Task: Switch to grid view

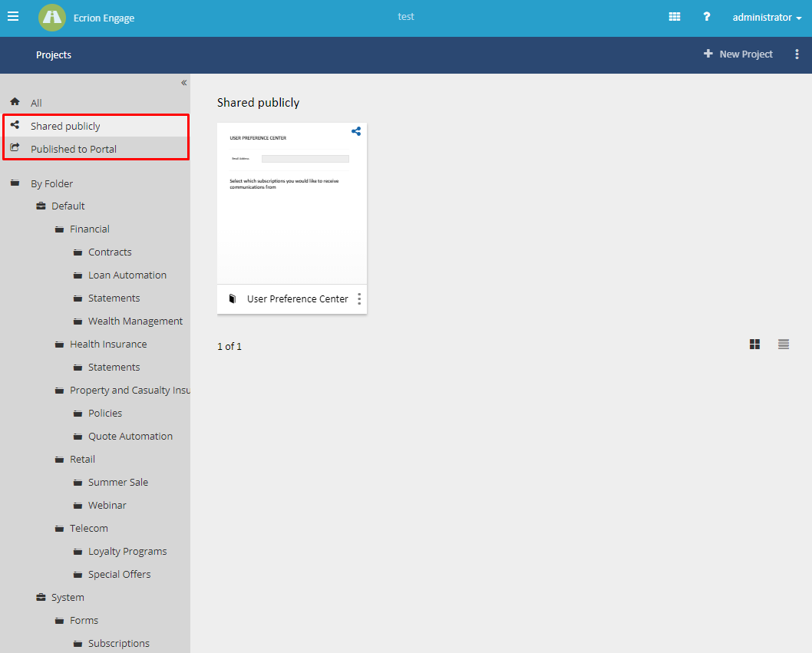Action: coord(754,344)
